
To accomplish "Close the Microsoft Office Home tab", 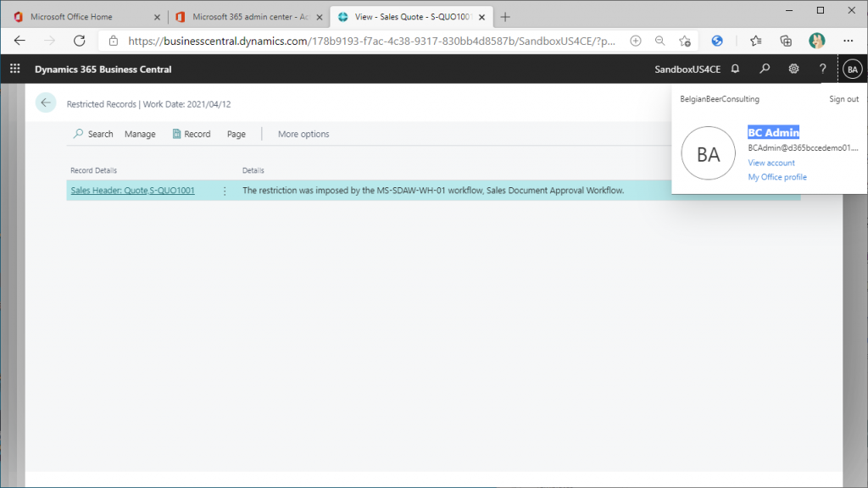I will click(x=157, y=17).
